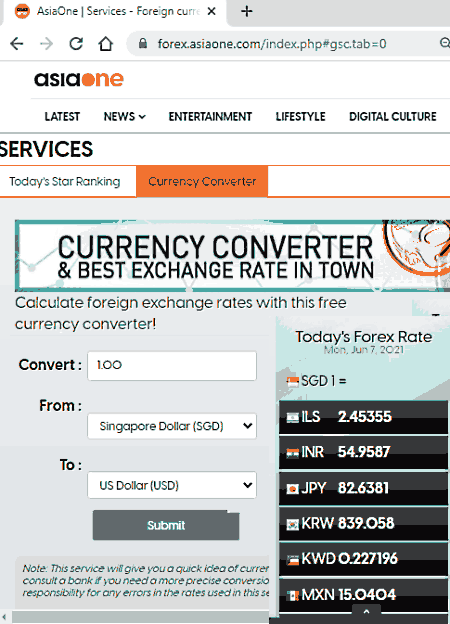Screen dimensions: 450x624
Task: Go back using browser back arrow
Action: pyautogui.click(x=17, y=43)
